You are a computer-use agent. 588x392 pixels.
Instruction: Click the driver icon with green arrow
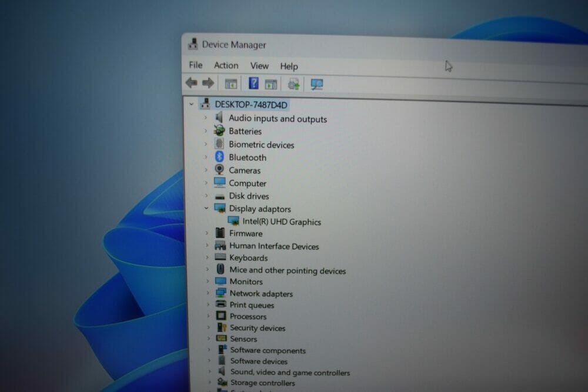pos(293,84)
